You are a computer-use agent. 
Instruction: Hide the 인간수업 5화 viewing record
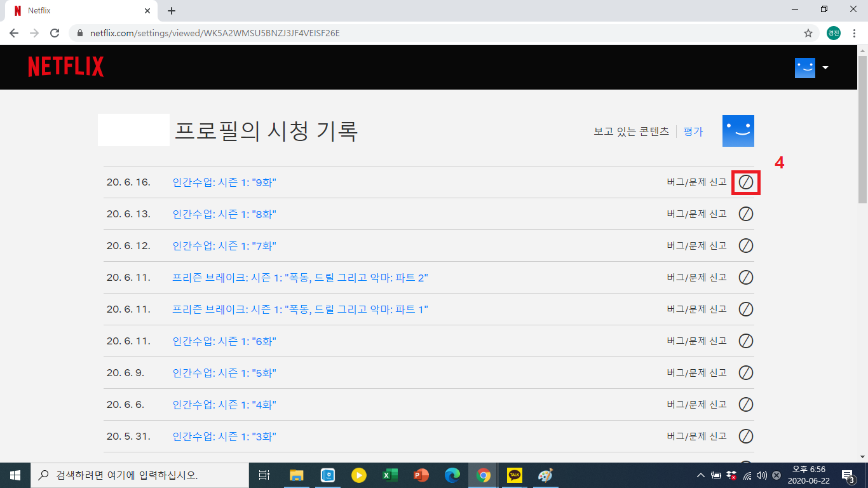pos(746,373)
